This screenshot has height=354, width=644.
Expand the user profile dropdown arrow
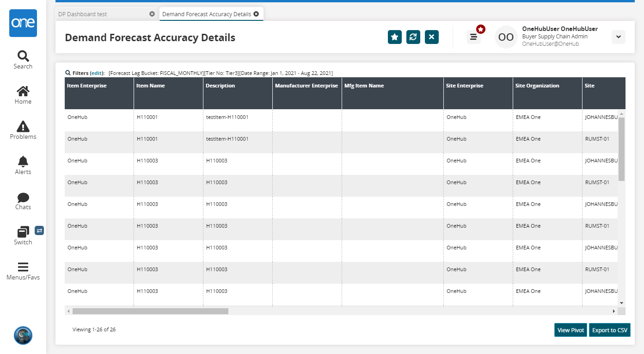(x=618, y=37)
